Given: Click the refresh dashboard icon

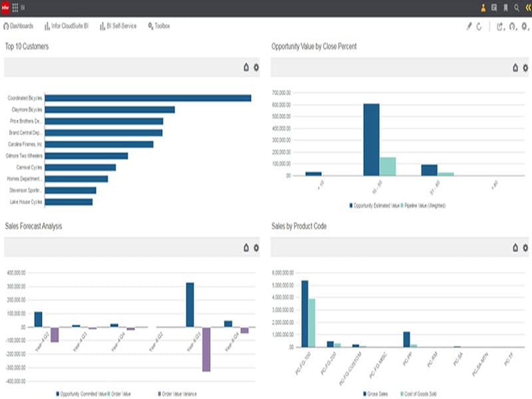Looking at the screenshot, I should point(479,27).
